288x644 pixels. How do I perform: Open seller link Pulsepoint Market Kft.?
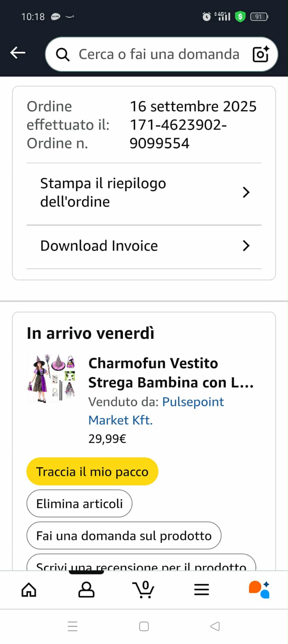(156, 411)
